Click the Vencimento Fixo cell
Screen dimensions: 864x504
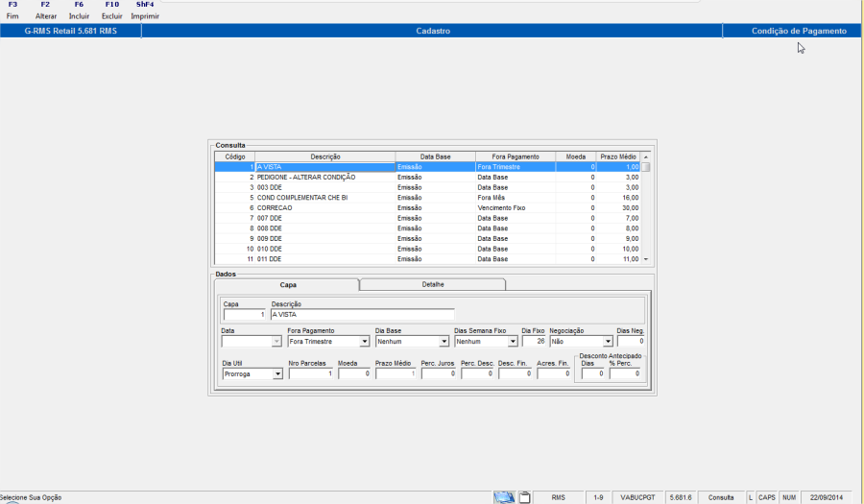pyautogui.click(x=516, y=207)
